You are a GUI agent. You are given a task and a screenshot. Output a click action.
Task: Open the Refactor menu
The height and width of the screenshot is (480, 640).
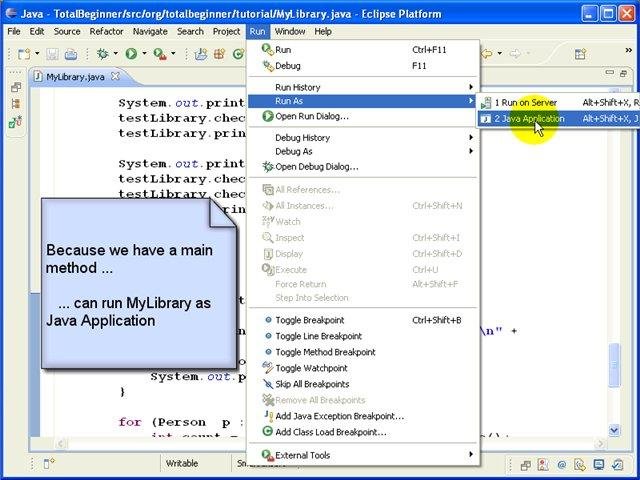(x=106, y=31)
